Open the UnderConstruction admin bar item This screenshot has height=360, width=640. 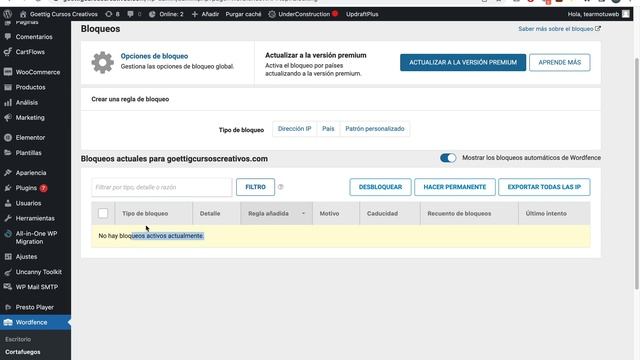(x=303, y=14)
